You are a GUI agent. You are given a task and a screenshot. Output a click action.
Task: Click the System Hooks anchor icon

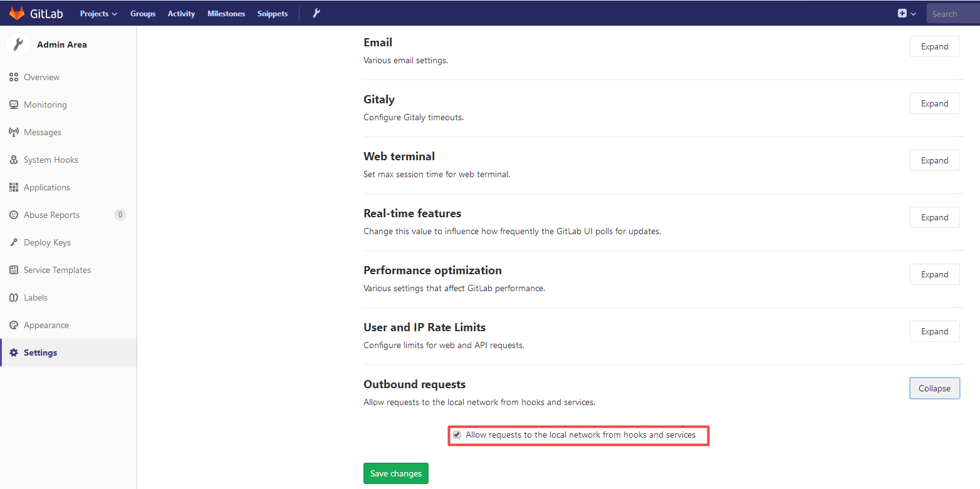pos(14,160)
